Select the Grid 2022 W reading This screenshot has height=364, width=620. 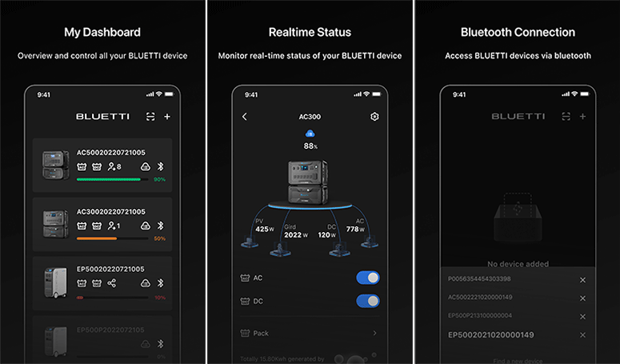click(296, 231)
